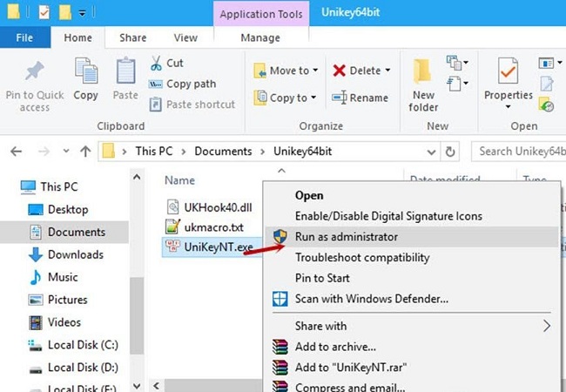Image resolution: width=566 pixels, height=392 pixels.
Task: Click the Copy icon in Clipboard group
Action: point(85,71)
